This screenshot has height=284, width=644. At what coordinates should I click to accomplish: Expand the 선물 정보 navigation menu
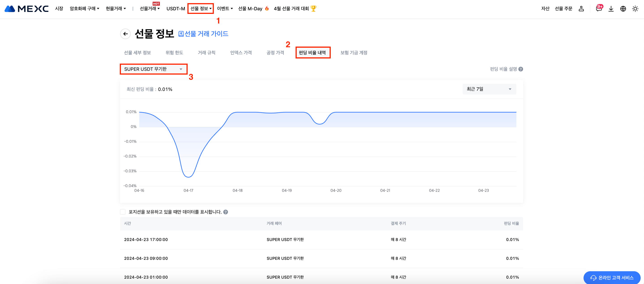(201, 9)
